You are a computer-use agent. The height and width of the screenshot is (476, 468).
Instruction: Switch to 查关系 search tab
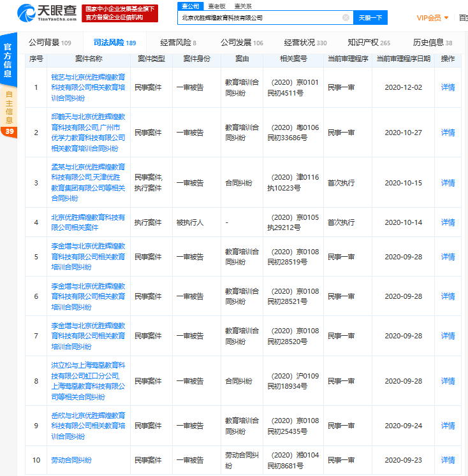click(242, 6)
